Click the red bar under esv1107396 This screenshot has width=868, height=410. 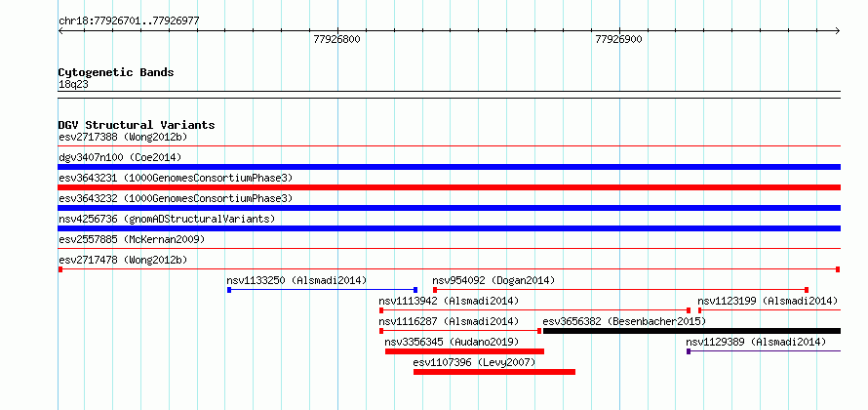click(494, 372)
